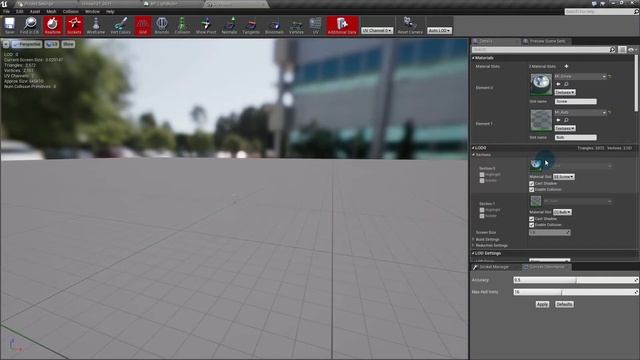The image size is (640, 360).
Task: Click the Save toolbar icon
Action: (x=9, y=26)
